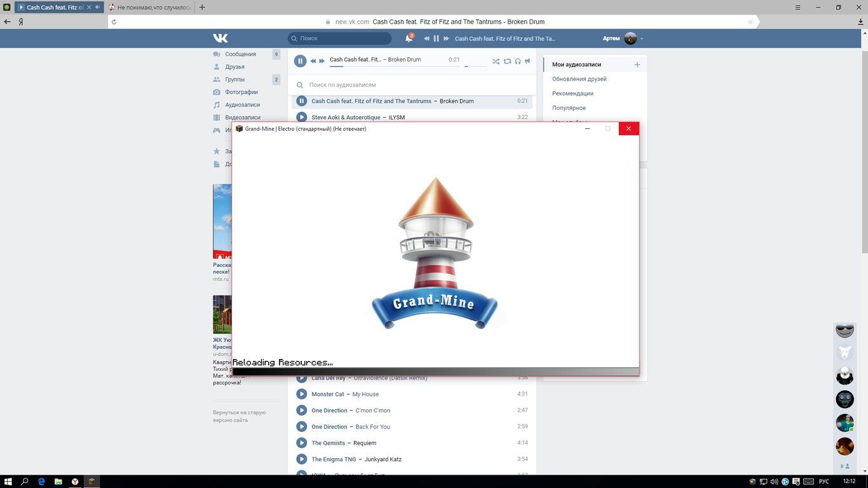Open the browser downloads arrow
This screenshot has height=488, width=868.
pos(861,22)
